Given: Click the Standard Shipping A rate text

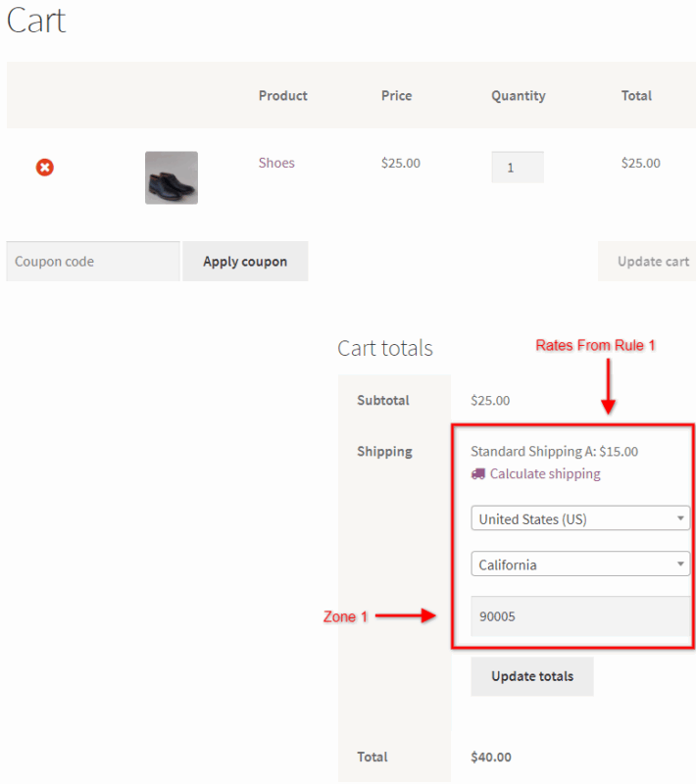Looking at the screenshot, I should pyautogui.click(x=554, y=452).
